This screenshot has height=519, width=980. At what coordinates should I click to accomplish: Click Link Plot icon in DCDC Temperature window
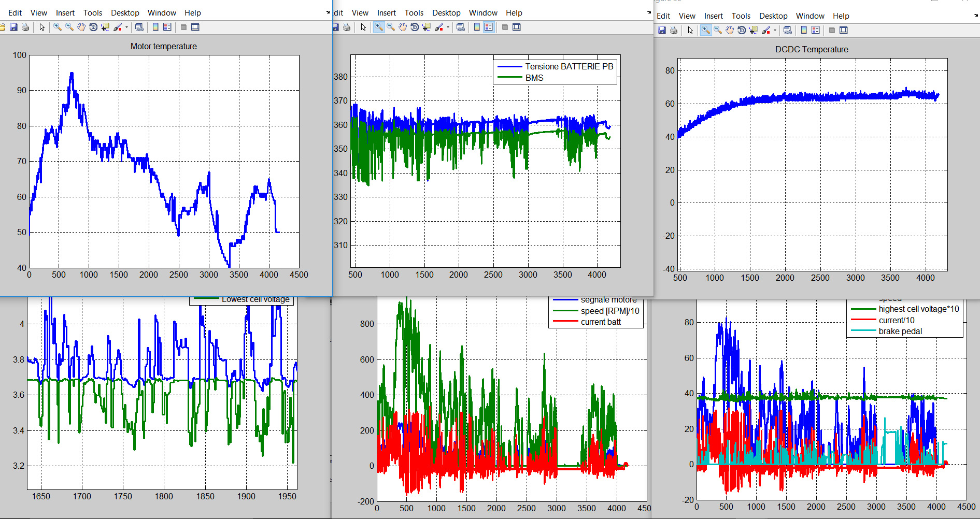787,31
